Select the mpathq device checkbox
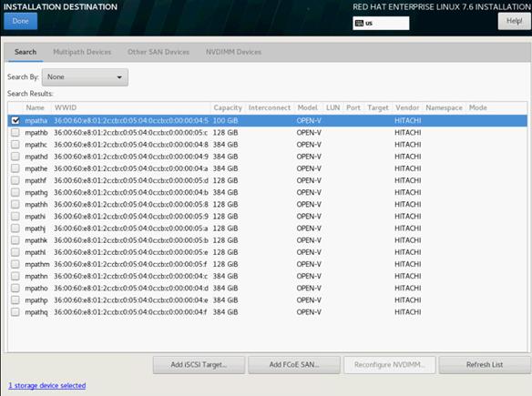 15,312
